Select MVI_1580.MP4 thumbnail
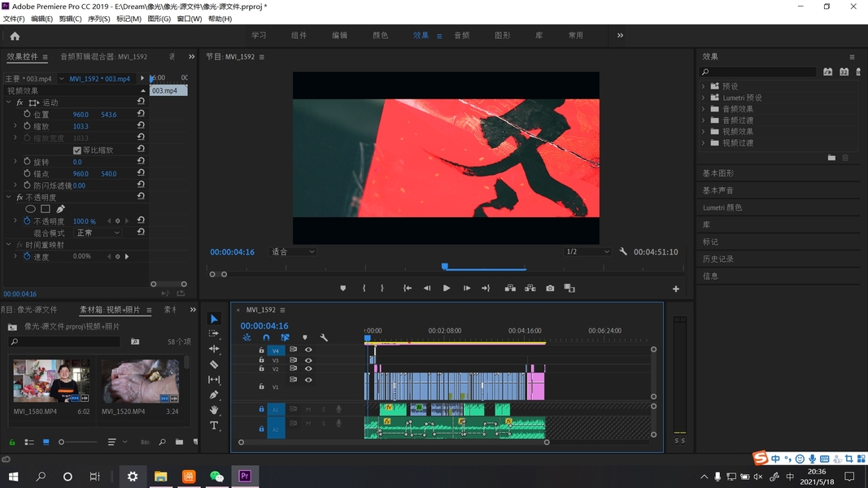 (x=51, y=381)
